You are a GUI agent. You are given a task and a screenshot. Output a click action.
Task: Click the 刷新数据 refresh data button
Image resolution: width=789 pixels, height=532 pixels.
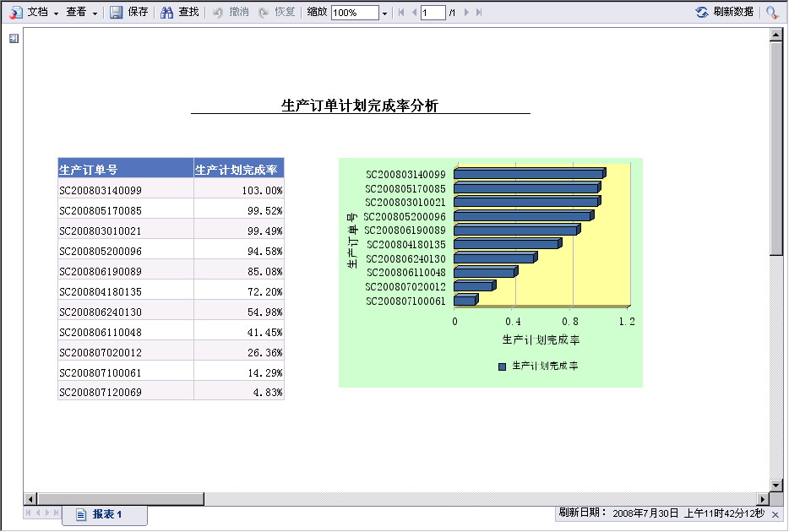pos(725,12)
